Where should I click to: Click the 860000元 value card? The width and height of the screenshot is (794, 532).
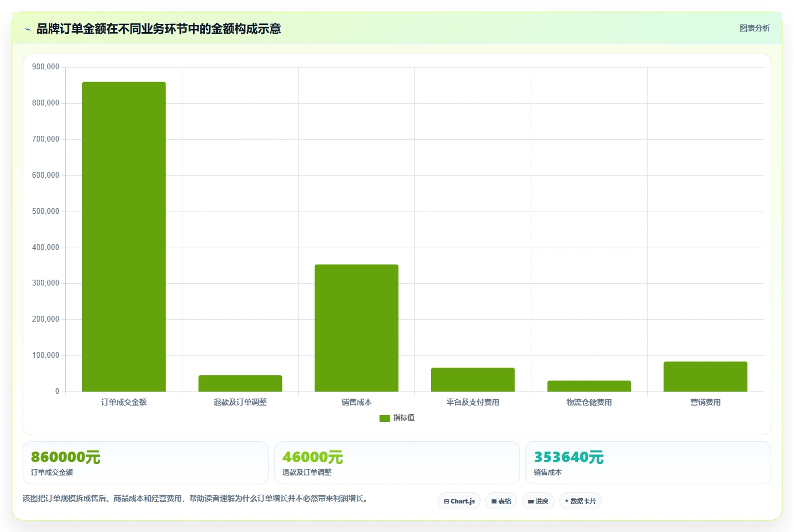(146, 463)
